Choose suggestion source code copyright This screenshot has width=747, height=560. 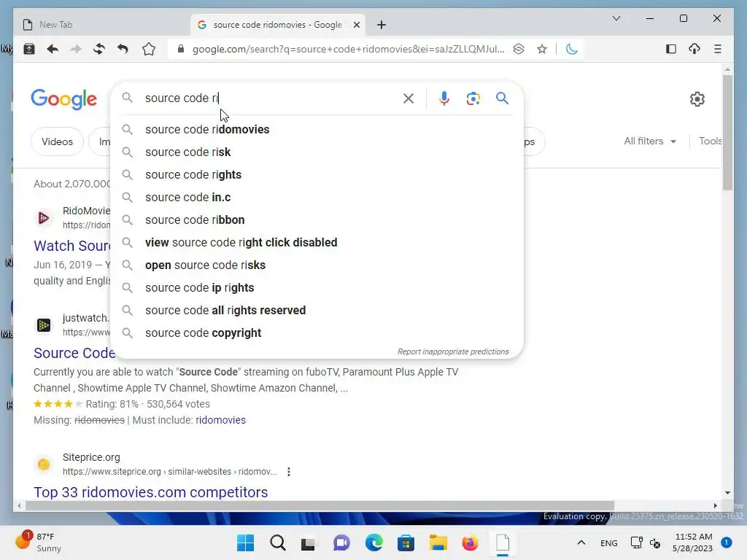click(317, 332)
